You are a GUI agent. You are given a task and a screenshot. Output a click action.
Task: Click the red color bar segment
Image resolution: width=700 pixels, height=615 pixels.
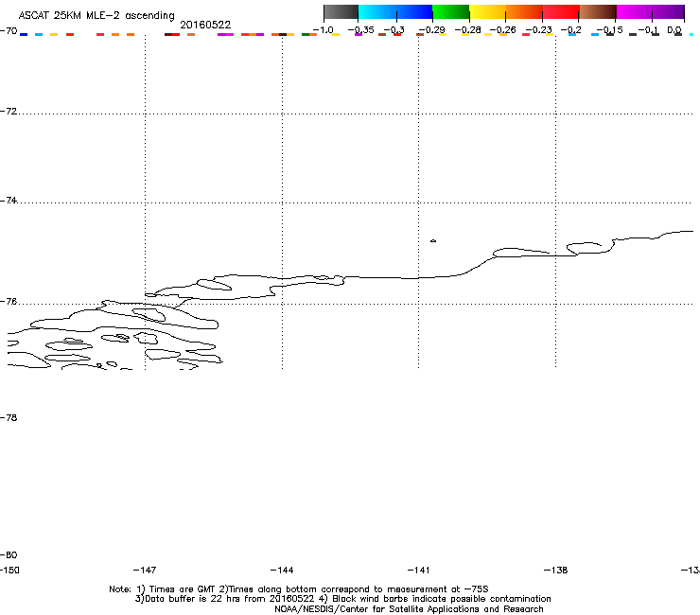[561, 12]
